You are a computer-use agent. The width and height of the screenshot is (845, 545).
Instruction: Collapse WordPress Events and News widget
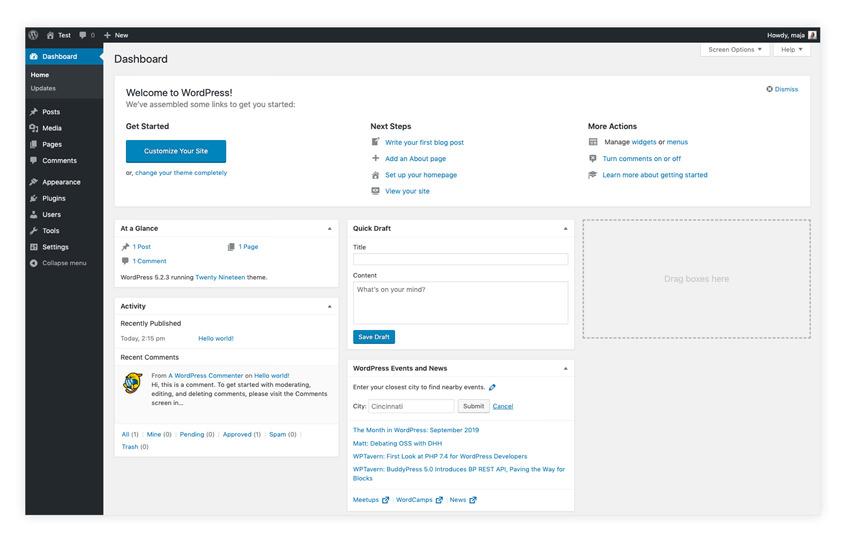pos(565,368)
